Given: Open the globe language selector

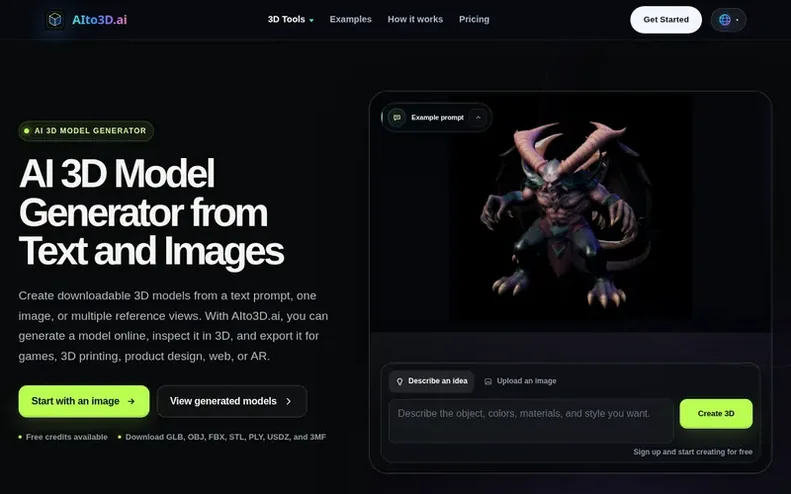Looking at the screenshot, I should pyautogui.click(x=728, y=20).
